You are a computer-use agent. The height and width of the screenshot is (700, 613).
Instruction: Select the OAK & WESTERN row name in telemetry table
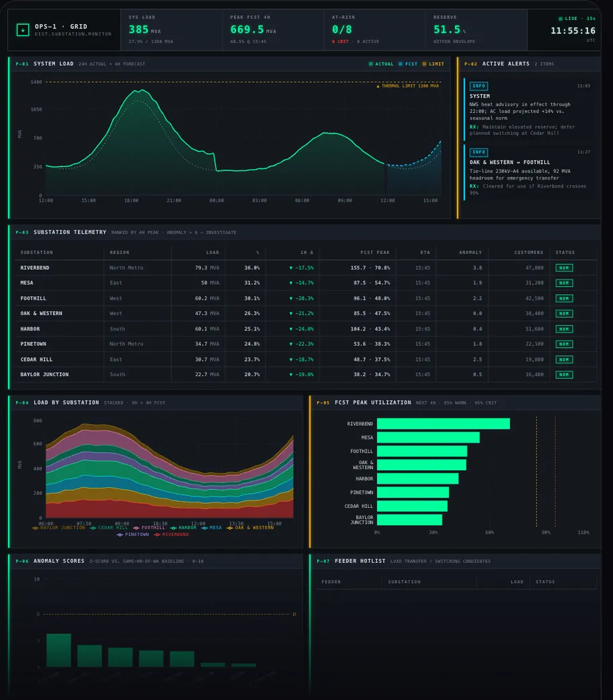pos(41,314)
